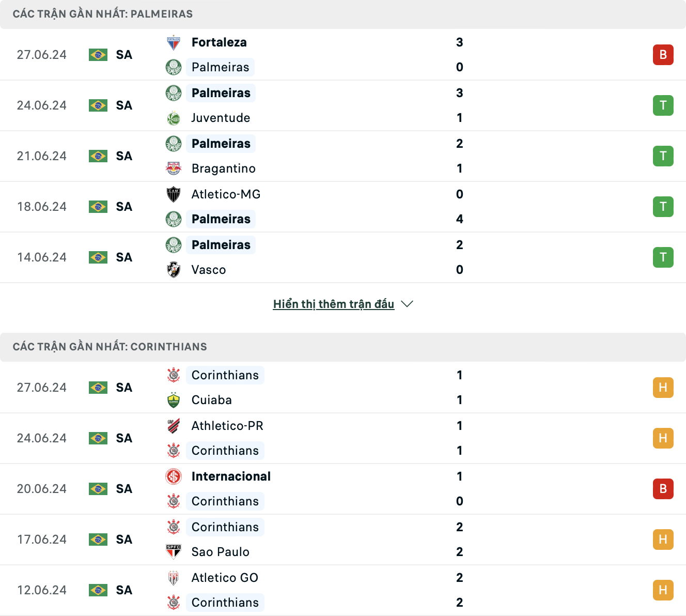686x616 pixels.
Task: Open the 12.06.24 Atletico GO match row
Action: tap(343, 590)
